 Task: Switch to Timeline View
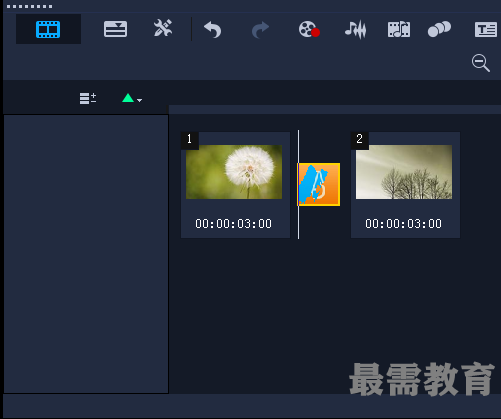(x=115, y=29)
